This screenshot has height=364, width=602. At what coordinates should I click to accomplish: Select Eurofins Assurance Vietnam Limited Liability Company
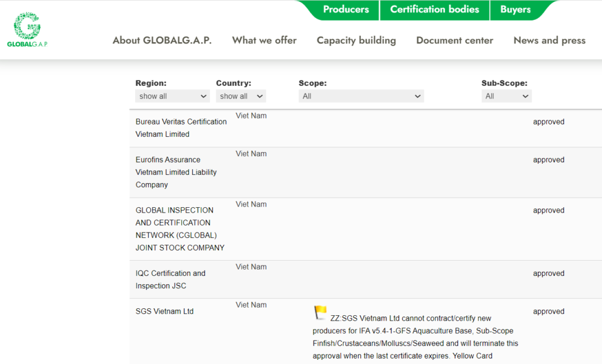click(x=176, y=172)
